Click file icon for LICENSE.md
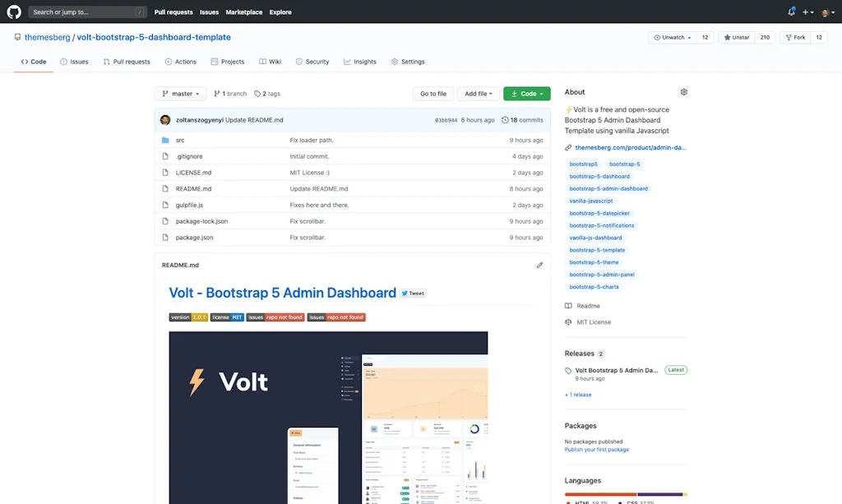Screen dimensions: 842x504 pos(165,173)
